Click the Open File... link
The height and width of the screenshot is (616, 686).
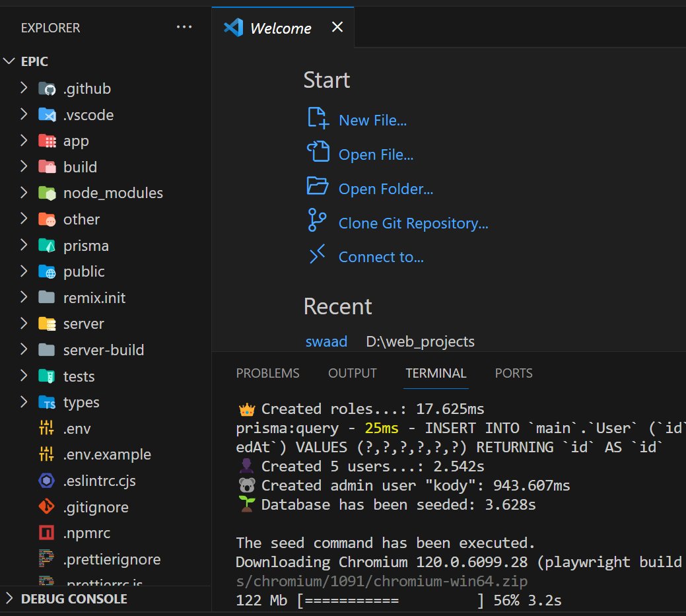(376, 154)
